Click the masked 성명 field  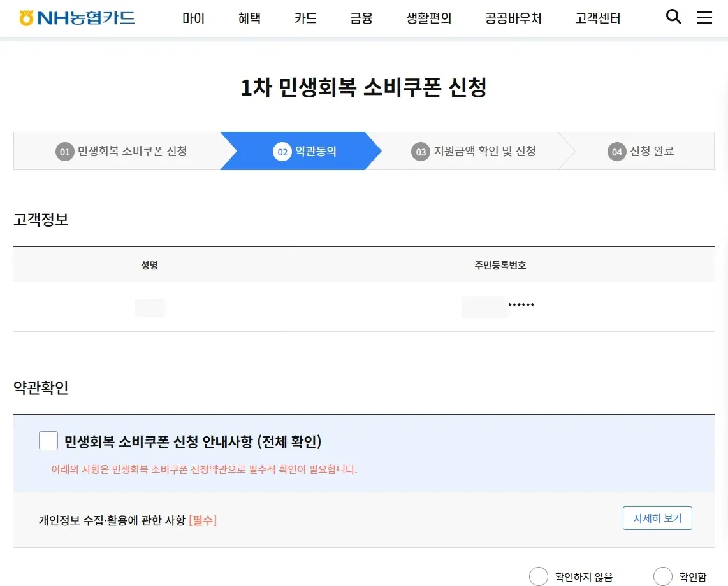click(x=150, y=308)
